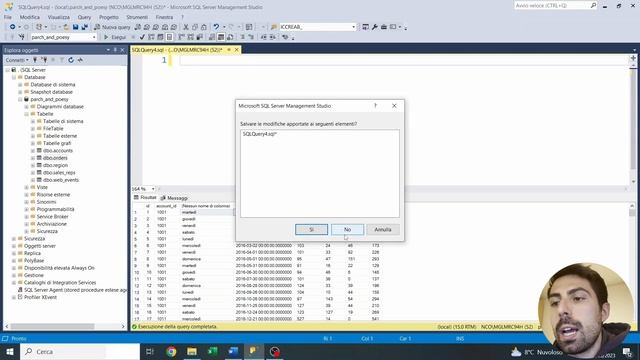The height and width of the screenshot is (360, 640).
Task: Open Word from the taskbar
Action: 233,351
